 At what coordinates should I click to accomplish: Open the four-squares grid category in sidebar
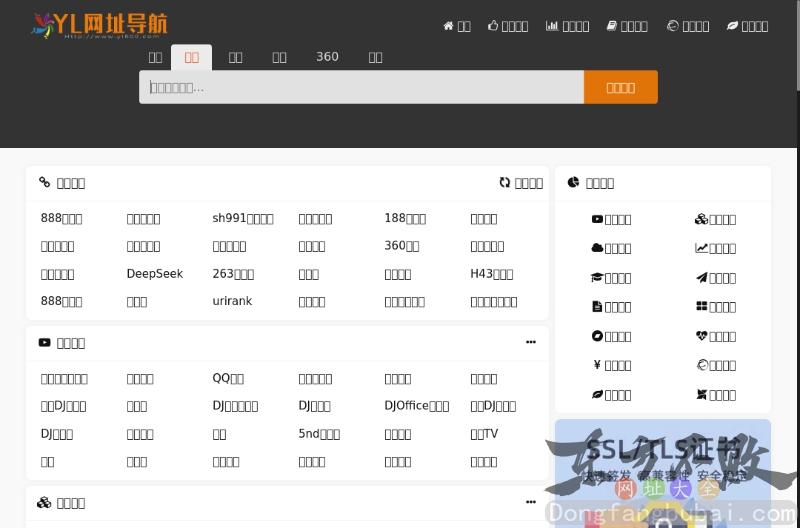click(x=715, y=307)
